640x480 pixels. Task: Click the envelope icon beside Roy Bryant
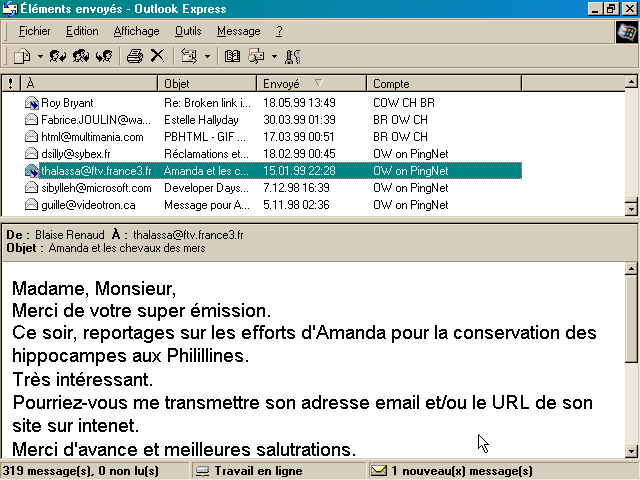click(x=31, y=103)
